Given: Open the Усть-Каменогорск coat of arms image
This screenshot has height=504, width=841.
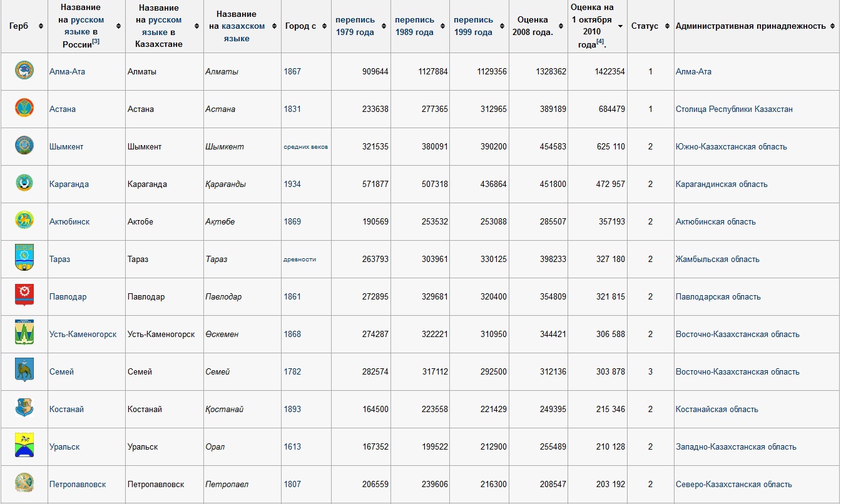Looking at the screenshot, I should pyautogui.click(x=24, y=332).
